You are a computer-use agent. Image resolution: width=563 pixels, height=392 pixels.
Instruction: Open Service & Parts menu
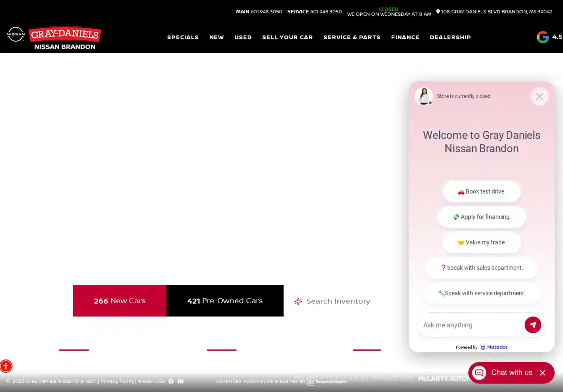(352, 37)
